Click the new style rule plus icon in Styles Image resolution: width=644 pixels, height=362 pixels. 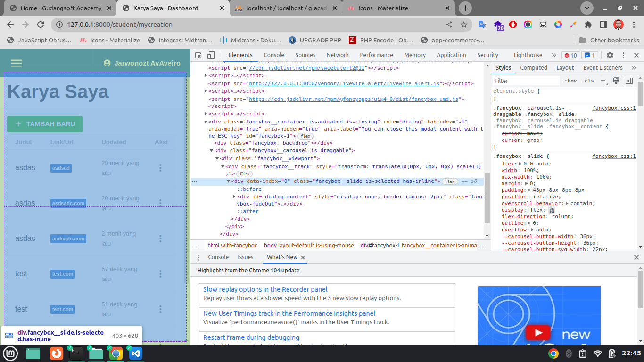(x=603, y=81)
